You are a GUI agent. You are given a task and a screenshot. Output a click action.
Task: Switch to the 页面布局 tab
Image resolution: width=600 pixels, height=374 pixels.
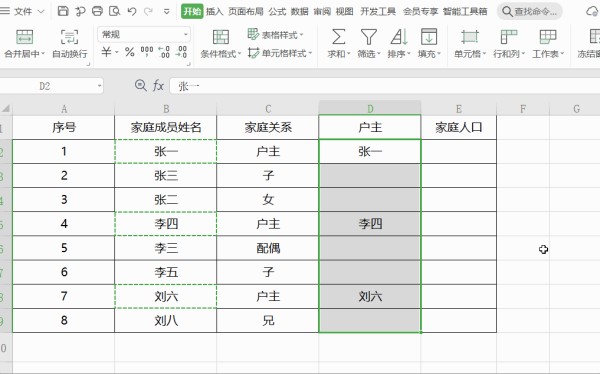246,11
